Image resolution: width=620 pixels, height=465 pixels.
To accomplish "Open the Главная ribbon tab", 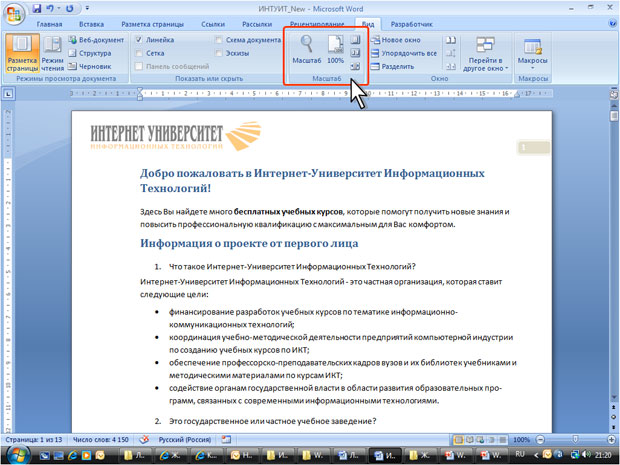I will (49, 24).
